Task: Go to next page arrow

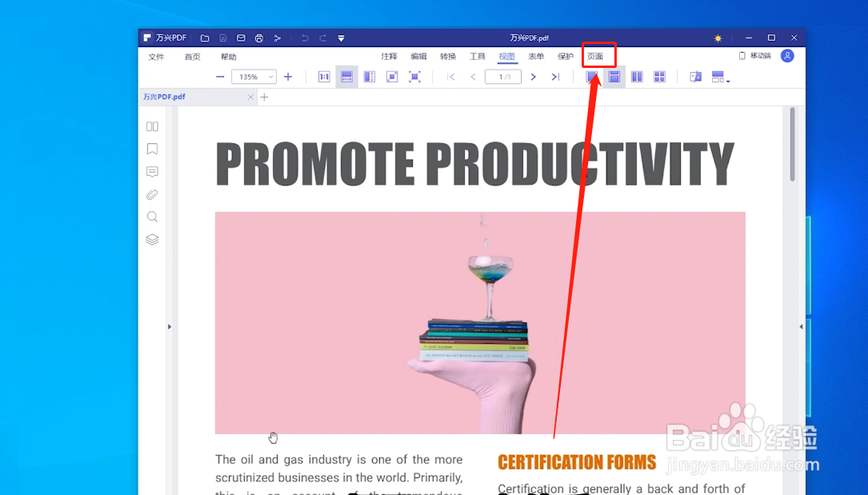Action: (x=533, y=77)
